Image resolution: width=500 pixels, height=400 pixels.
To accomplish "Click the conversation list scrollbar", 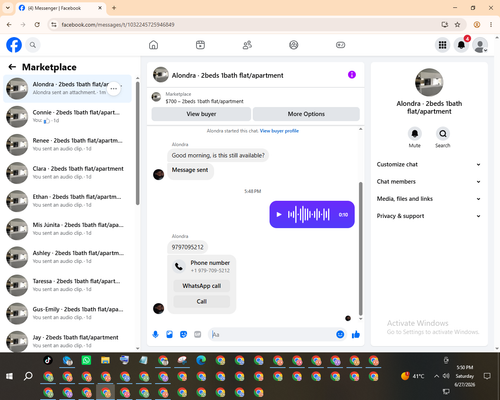I will pos(137,143).
